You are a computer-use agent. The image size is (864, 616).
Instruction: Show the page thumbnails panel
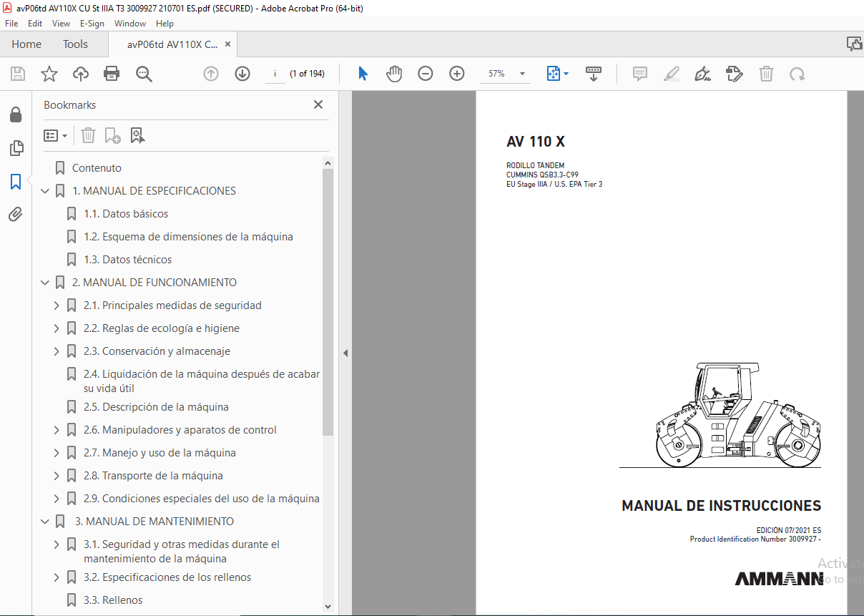coord(16,148)
